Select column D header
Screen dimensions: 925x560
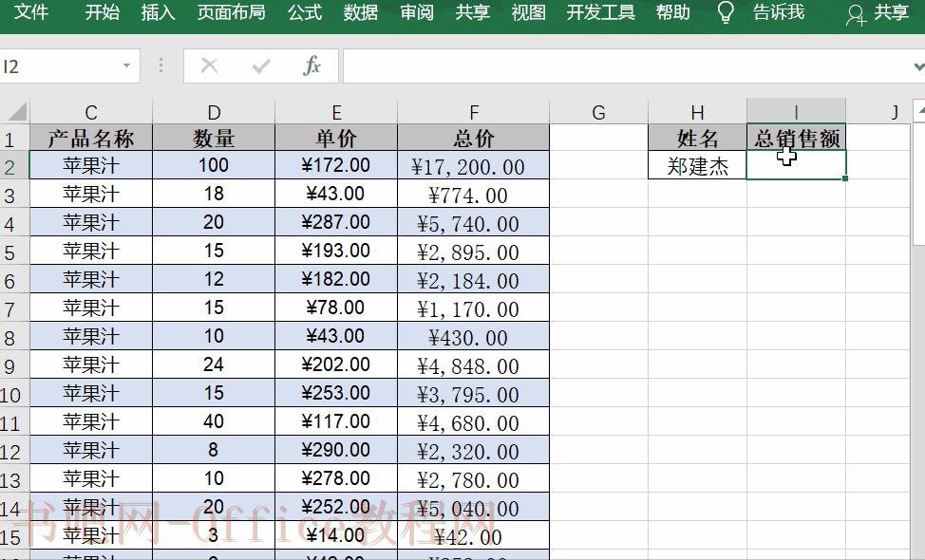[214, 112]
